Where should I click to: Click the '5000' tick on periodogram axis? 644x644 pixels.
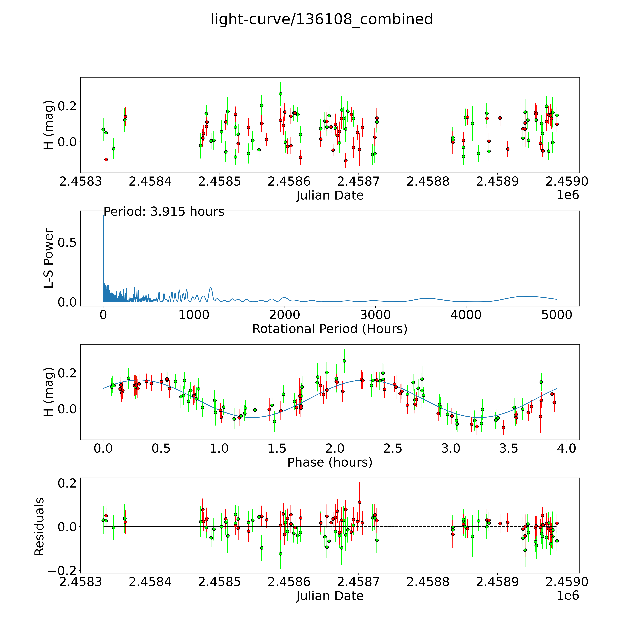[x=557, y=315]
